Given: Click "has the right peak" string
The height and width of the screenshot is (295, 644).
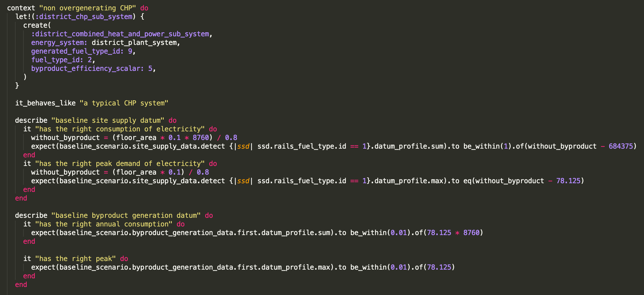Looking at the screenshot, I should point(76,259).
